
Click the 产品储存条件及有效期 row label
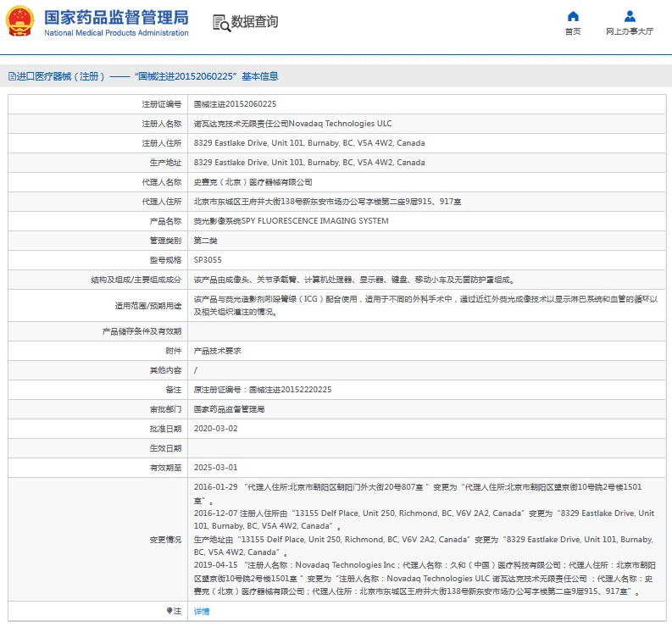coord(142,331)
